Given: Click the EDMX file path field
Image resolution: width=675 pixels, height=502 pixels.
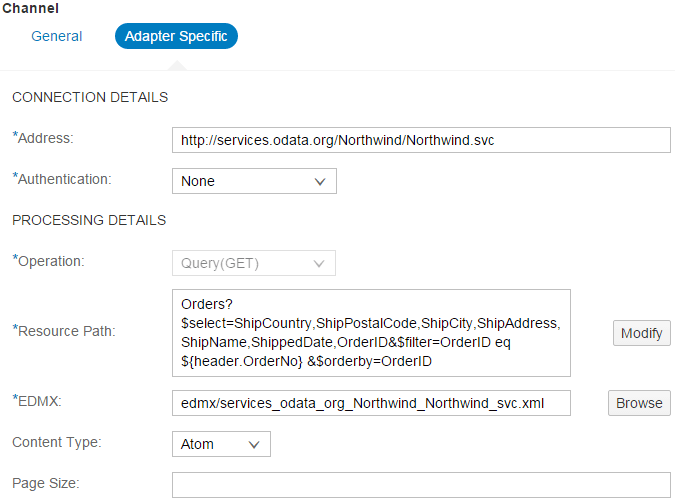Looking at the screenshot, I should point(371,403).
